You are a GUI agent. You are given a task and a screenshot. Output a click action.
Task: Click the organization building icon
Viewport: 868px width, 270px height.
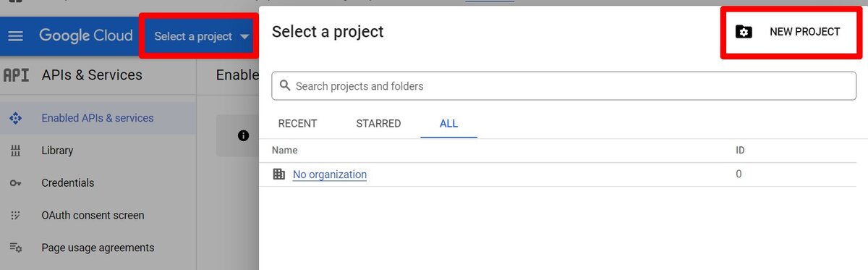coord(278,174)
